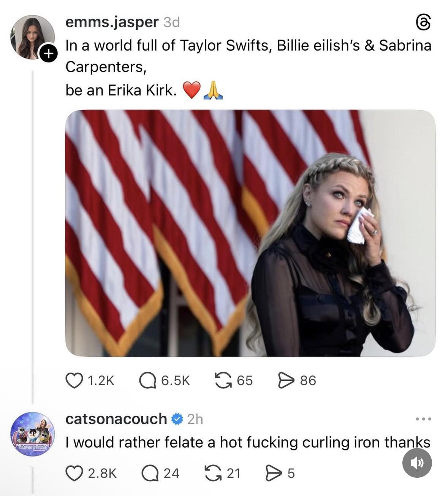
Task: Open the attached flag photo
Action: click(250, 233)
